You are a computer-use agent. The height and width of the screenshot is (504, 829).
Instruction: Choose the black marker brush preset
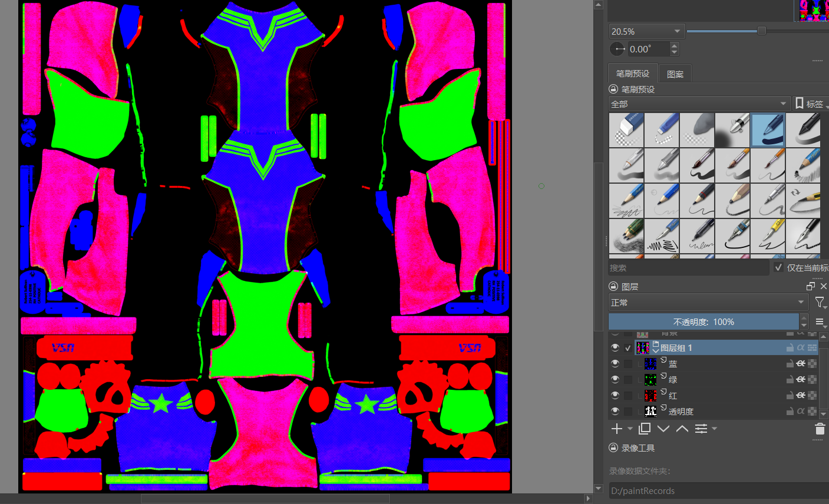coord(803,130)
